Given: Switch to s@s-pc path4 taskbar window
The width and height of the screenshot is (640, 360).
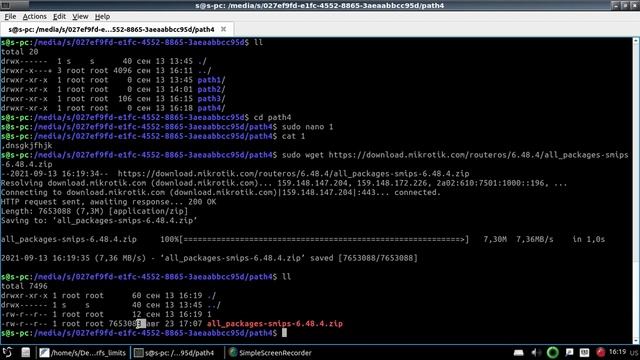Looking at the screenshot, I should tap(174, 353).
